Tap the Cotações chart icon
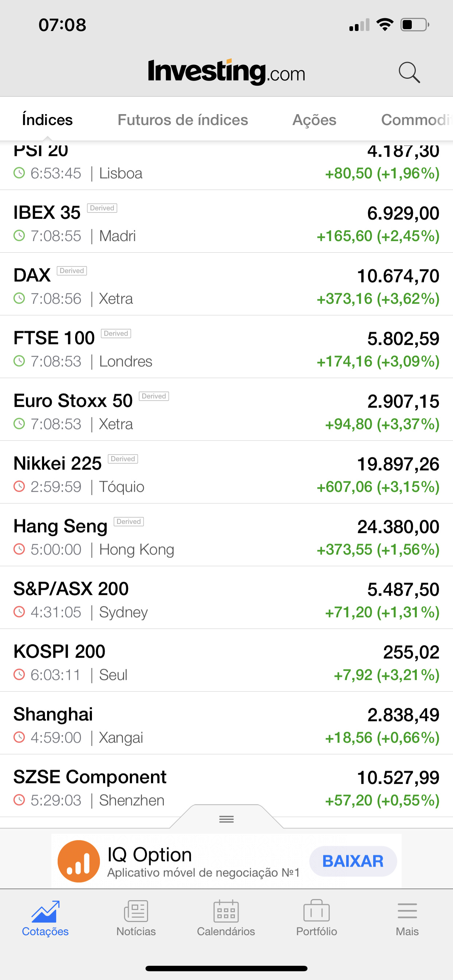The height and width of the screenshot is (980, 453). coord(45,911)
